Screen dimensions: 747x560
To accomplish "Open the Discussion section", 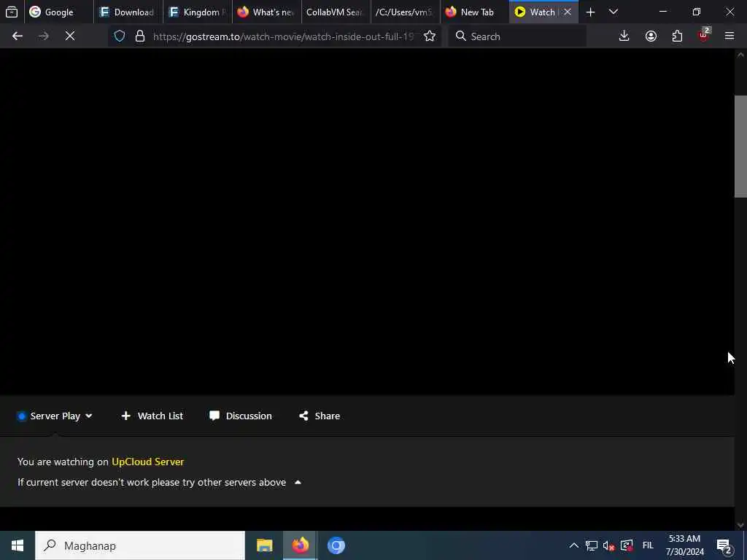I will pyautogui.click(x=241, y=416).
